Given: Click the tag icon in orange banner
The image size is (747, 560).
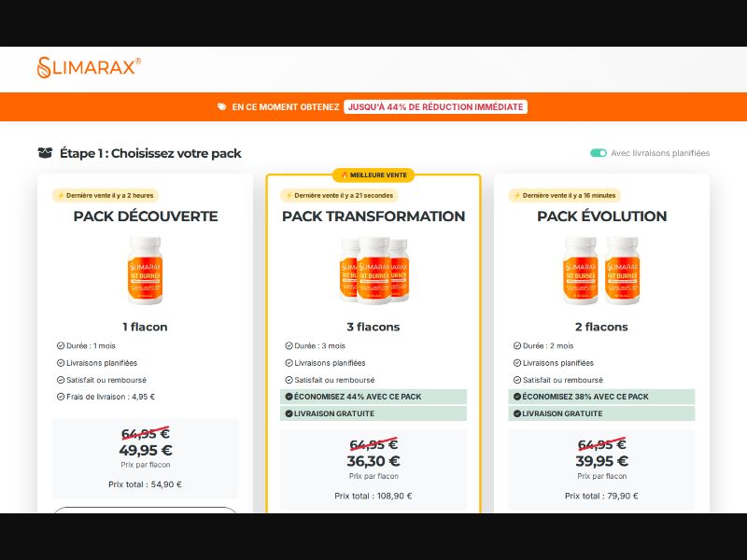Looking at the screenshot, I should (221, 106).
